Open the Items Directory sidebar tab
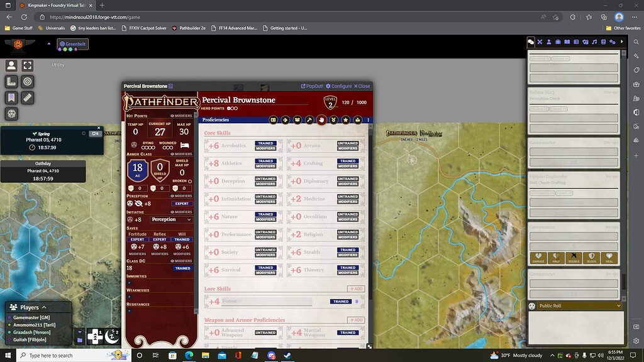The image size is (644, 362). pos(558,42)
